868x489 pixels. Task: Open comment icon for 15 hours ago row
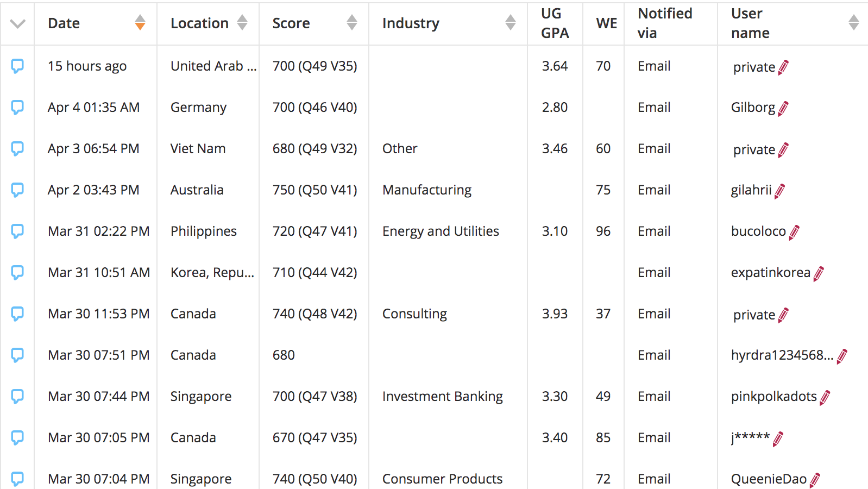click(x=17, y=66)
